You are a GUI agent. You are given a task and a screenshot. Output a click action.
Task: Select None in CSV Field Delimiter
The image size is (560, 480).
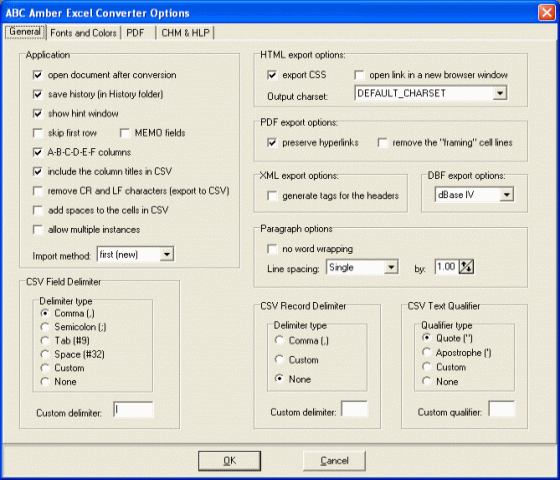45,382
